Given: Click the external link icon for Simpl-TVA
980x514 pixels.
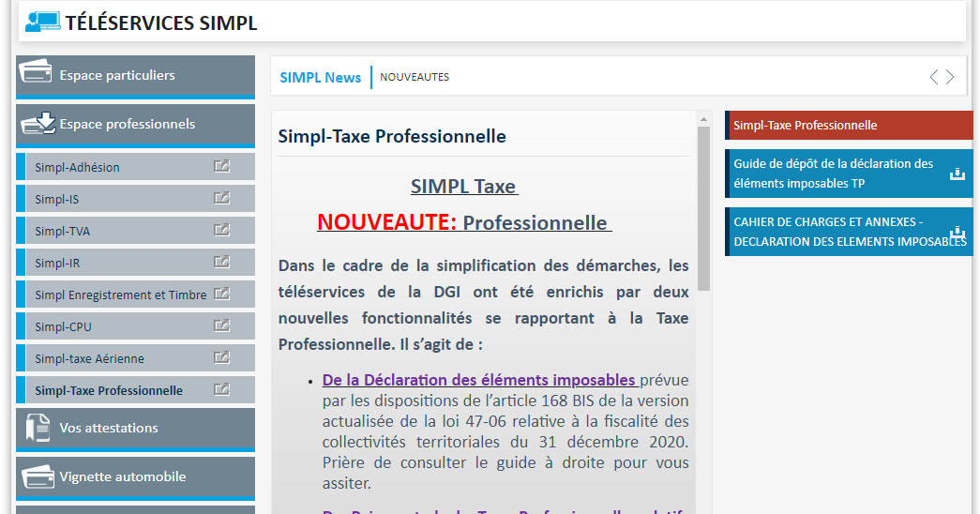Looking at the screenshot, I should tap(221, 231).
